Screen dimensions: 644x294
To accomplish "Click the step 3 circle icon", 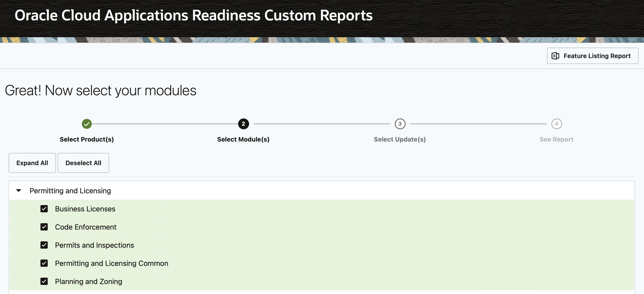I will (400, 124).
